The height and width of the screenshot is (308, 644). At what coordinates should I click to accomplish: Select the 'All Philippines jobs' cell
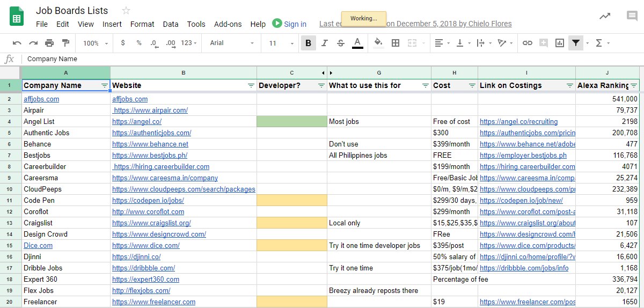point(379,156)
